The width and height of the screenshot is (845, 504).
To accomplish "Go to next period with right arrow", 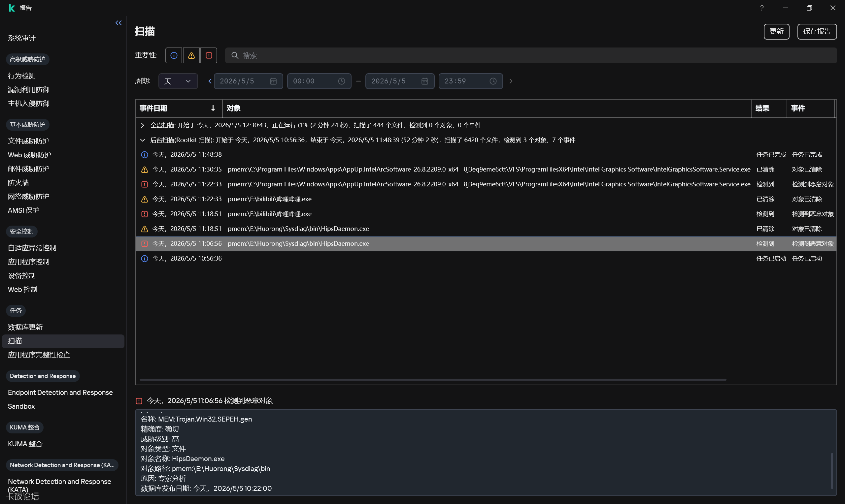I will click(x=511, y=81).
